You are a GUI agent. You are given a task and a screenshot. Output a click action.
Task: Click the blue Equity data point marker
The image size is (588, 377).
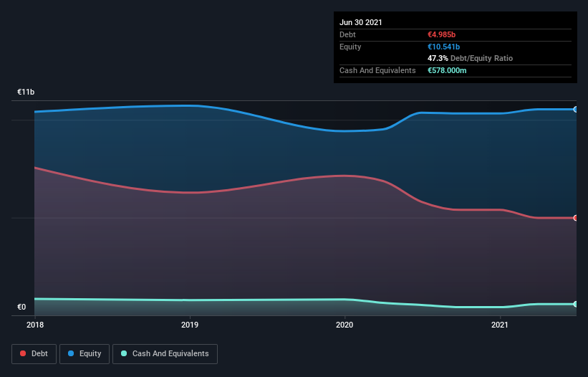coord(576,110)
